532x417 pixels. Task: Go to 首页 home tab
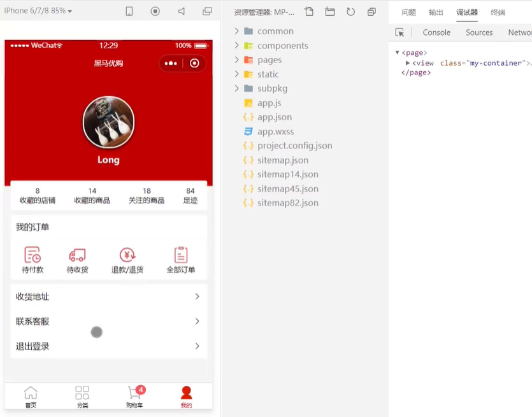coord(31,397)
